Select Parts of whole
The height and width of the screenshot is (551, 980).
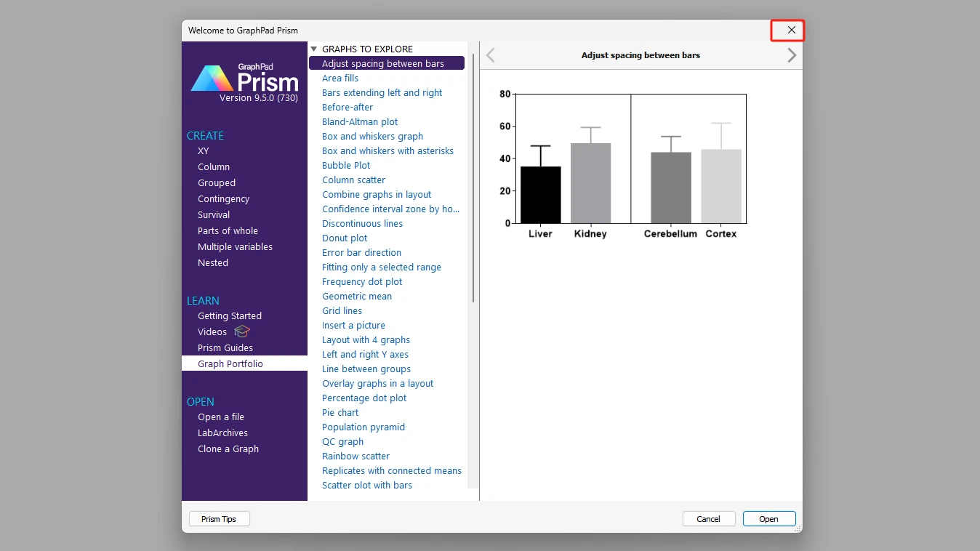[x=228, y=230]
